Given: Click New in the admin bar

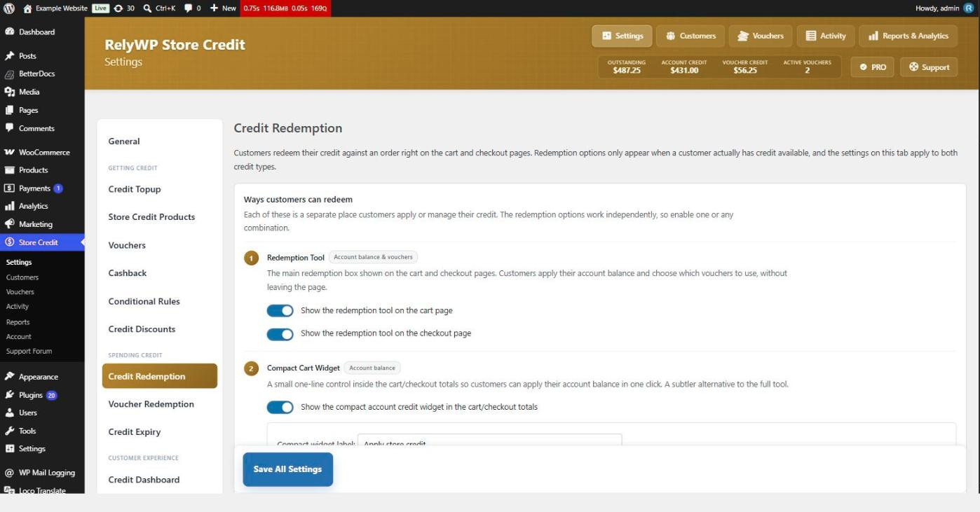Looking at the screenshot, I should tap(223, 8).
